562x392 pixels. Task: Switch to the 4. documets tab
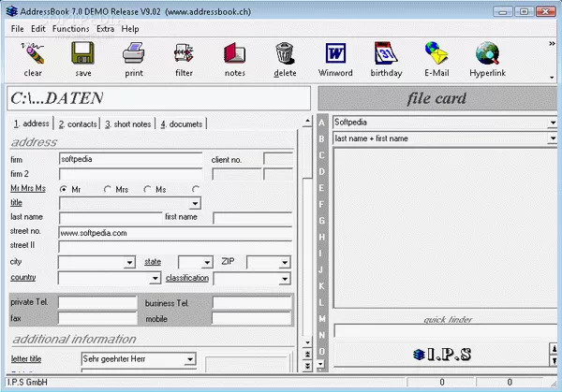point(182,123)
